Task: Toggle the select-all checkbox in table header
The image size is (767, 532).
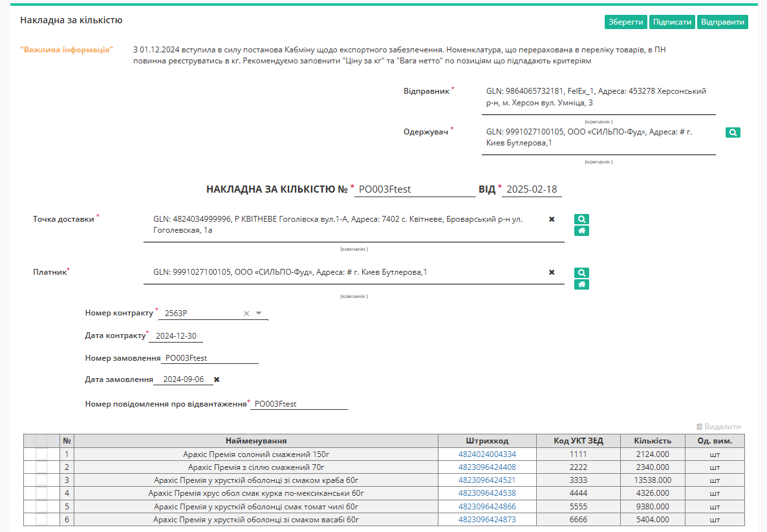Action: coord(41,441)
